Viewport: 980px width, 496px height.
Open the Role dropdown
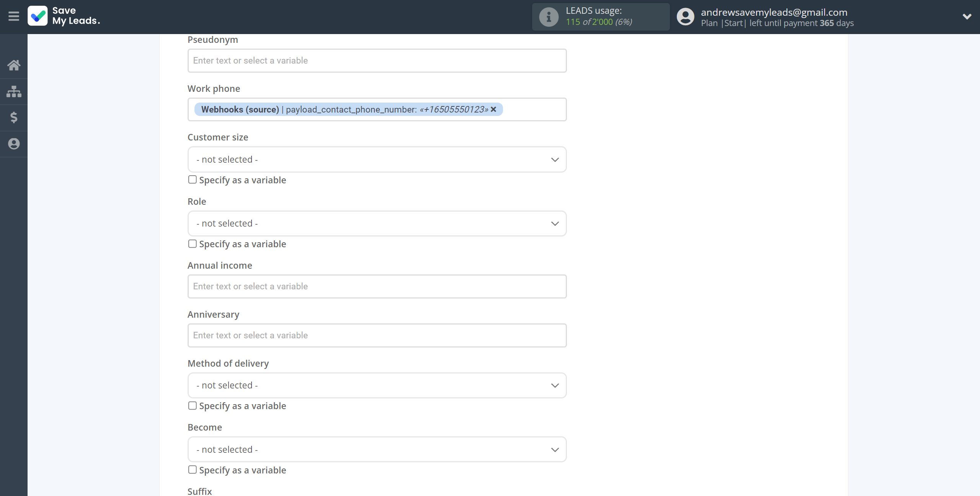click(x=377, y=224)
